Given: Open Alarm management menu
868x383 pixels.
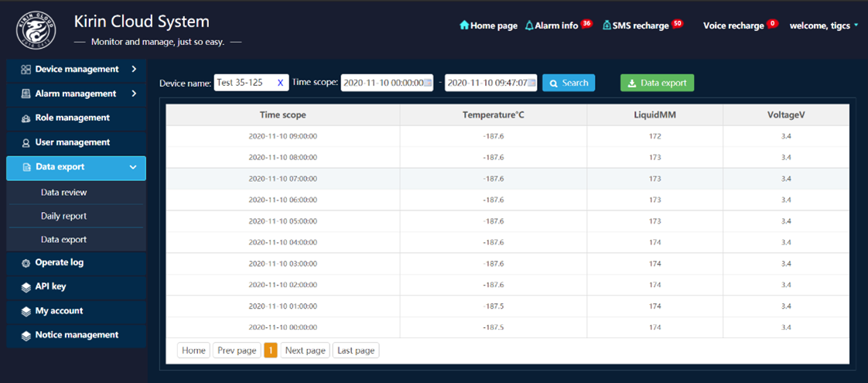Looking at the screenshot, I should (77, 94).
